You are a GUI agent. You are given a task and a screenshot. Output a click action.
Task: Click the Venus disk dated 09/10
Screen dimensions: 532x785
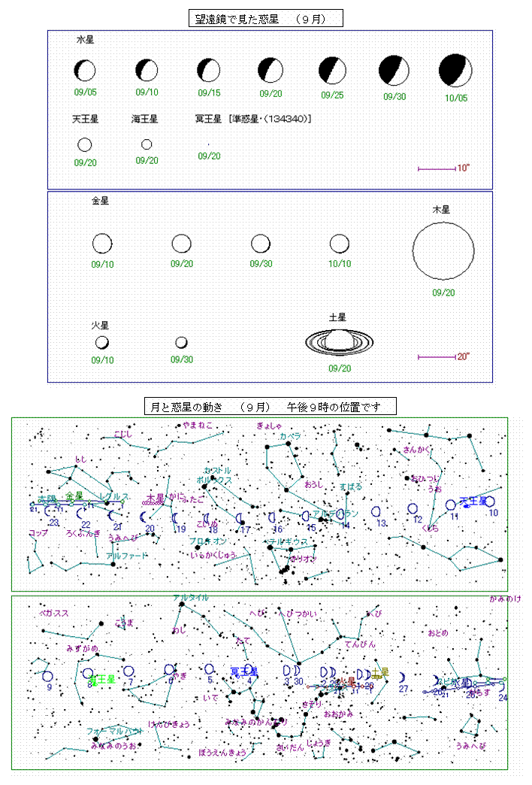click(x=102, y=244)
